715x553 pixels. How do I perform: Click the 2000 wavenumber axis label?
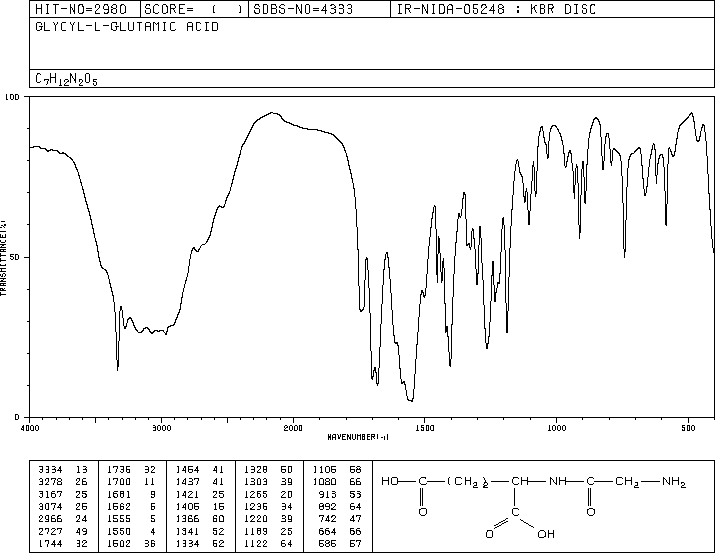pos(293,428)
